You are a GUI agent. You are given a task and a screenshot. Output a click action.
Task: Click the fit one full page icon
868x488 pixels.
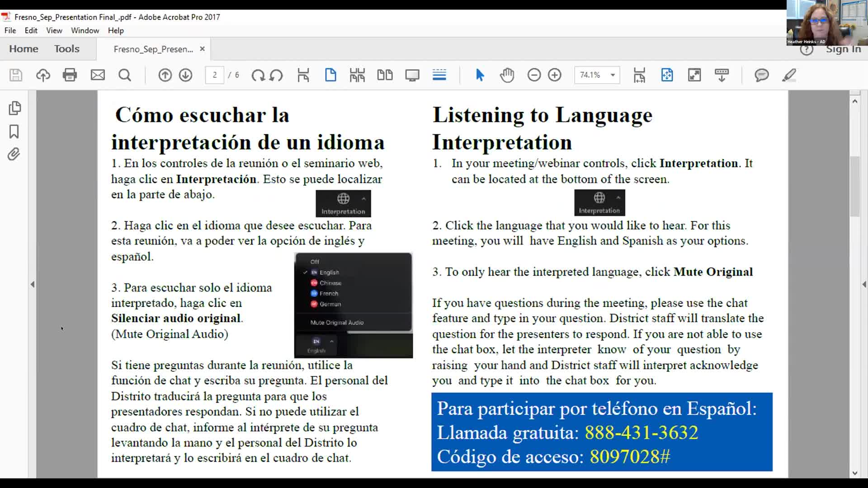point(667,75)
